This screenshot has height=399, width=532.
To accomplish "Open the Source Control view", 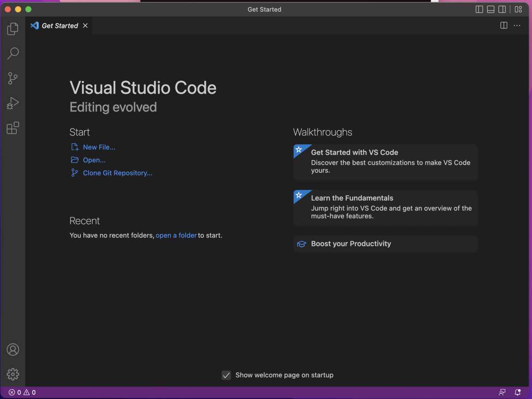I will pyautogui.click(x=13, y=78).
